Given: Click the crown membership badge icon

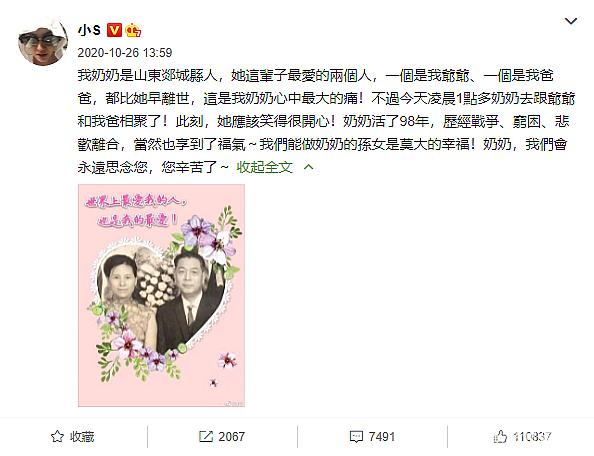Looking at the screenshot, I should [133, 30].
